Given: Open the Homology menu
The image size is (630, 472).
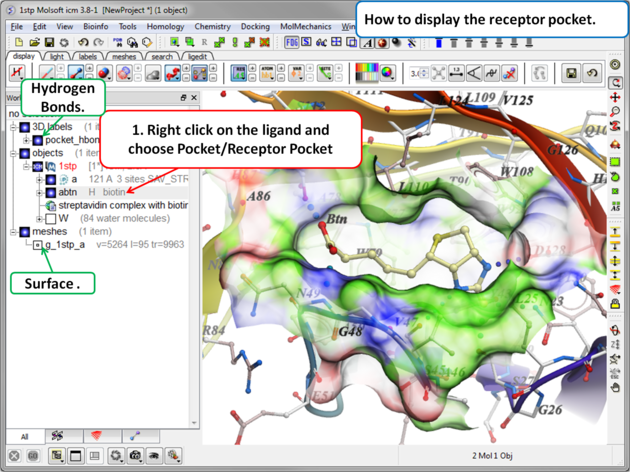Looking at the screenshot, I should click(165, 27).
